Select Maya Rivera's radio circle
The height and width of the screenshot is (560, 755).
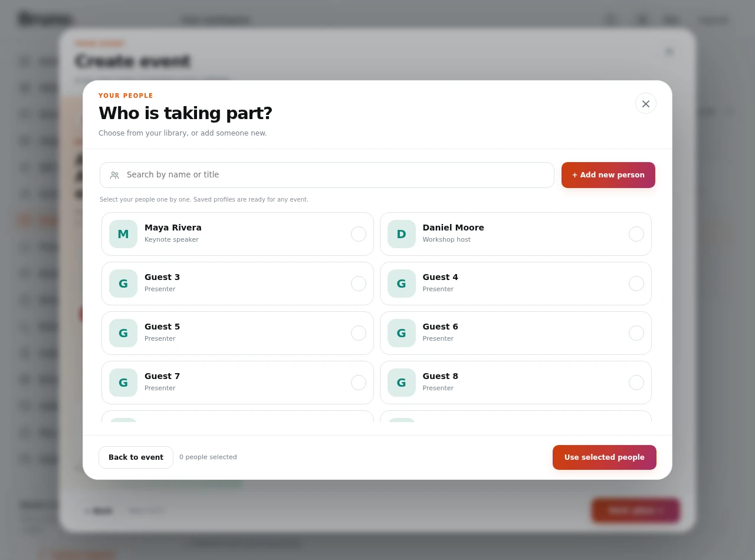(x=359, y=234)
